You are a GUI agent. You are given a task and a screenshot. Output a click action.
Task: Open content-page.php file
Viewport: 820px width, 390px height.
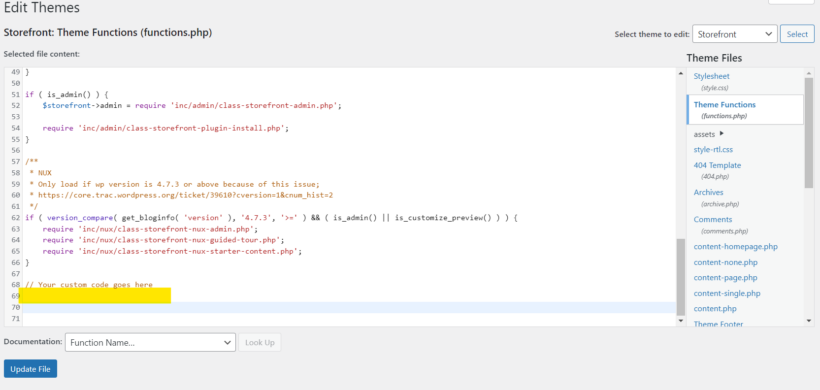(x=725, y=278)
